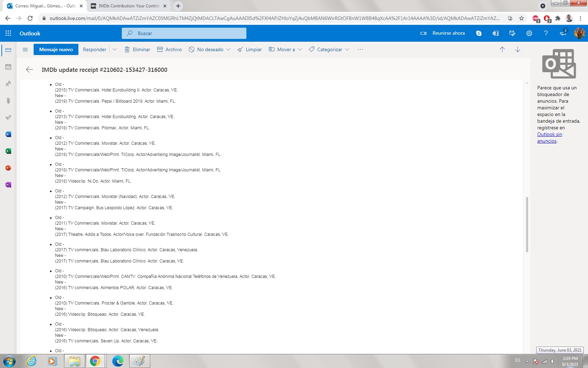Click the message vertical scrollbar
588x368 pixels.
pyautogui.click(x=527, y=224)
